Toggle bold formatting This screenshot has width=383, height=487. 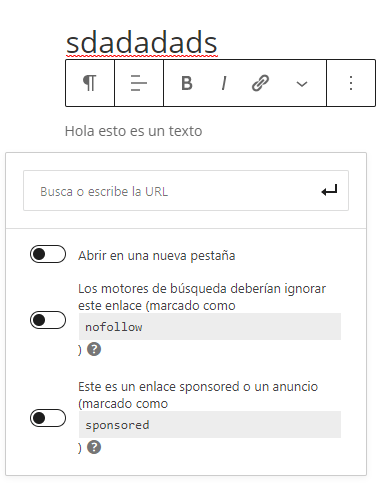pyautogui.click(x=187, y=83)
